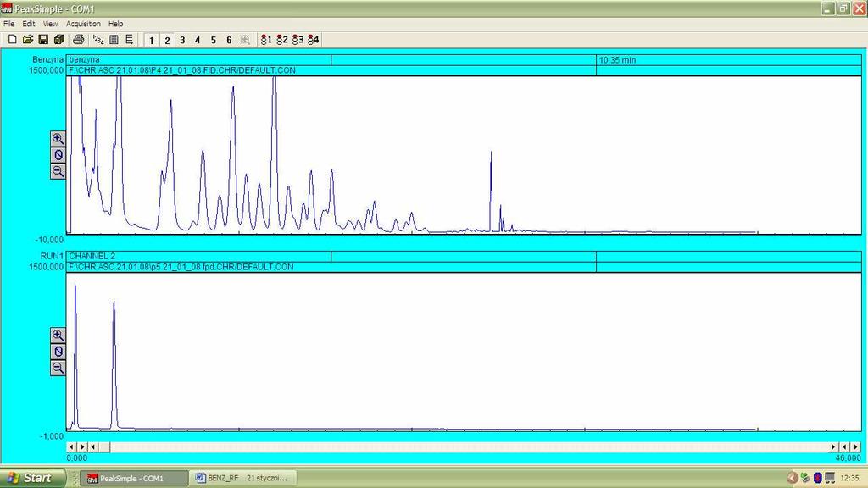Zoom in on the benzyna channel chromatogram

click(58, 138)
